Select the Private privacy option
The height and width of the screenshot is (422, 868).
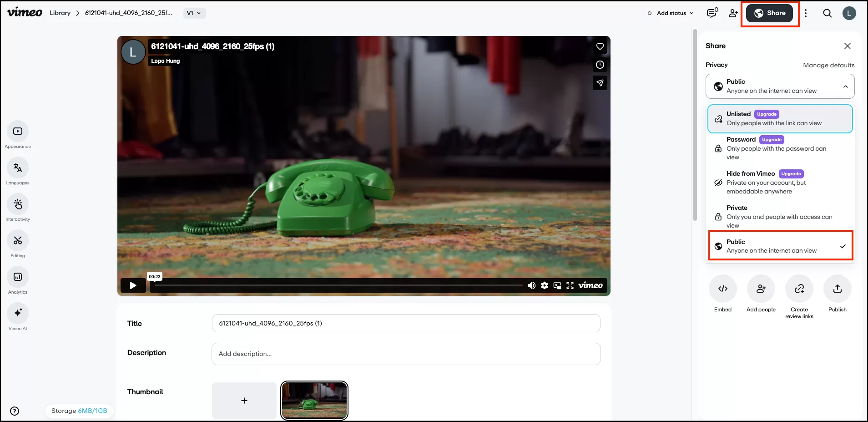click(x=780, y=216)
